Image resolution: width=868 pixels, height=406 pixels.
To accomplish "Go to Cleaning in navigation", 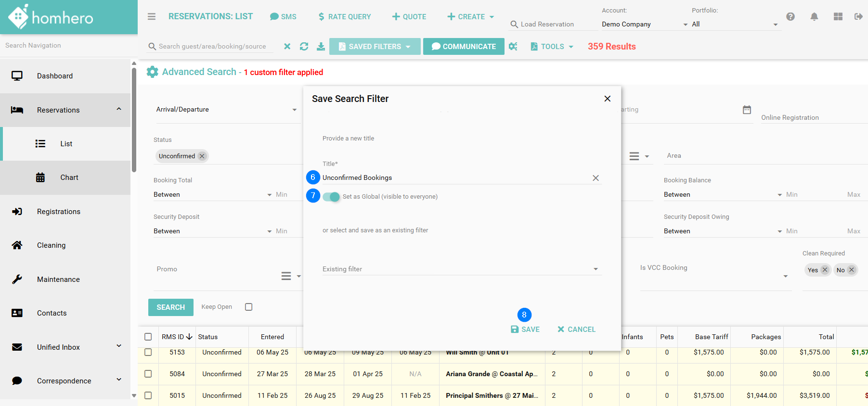I will [x=51, y=245].
